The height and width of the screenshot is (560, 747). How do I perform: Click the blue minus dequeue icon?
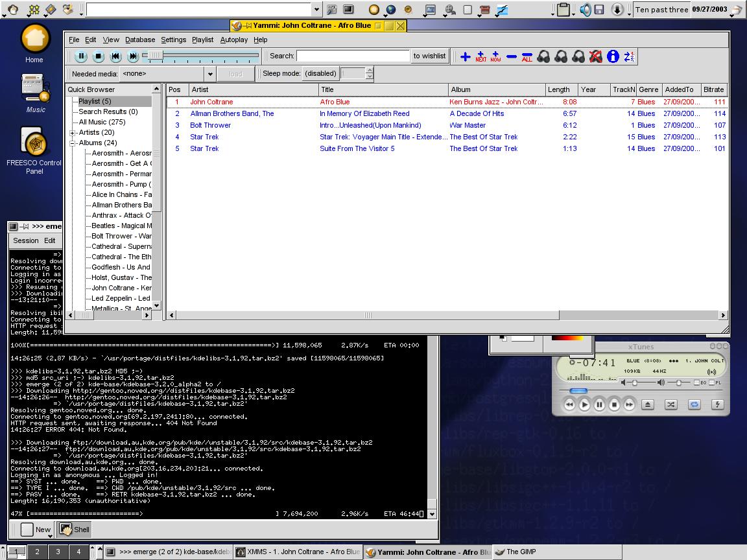point(512,56)
